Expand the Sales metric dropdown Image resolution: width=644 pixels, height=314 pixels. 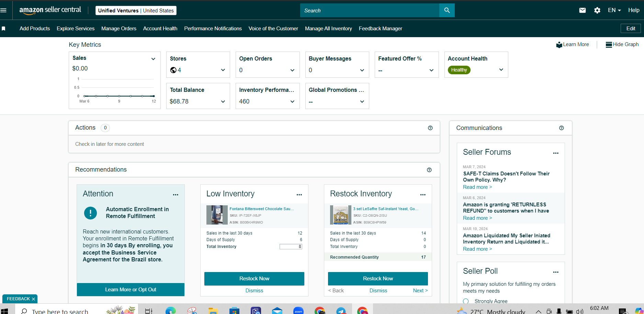click(153, 59)
